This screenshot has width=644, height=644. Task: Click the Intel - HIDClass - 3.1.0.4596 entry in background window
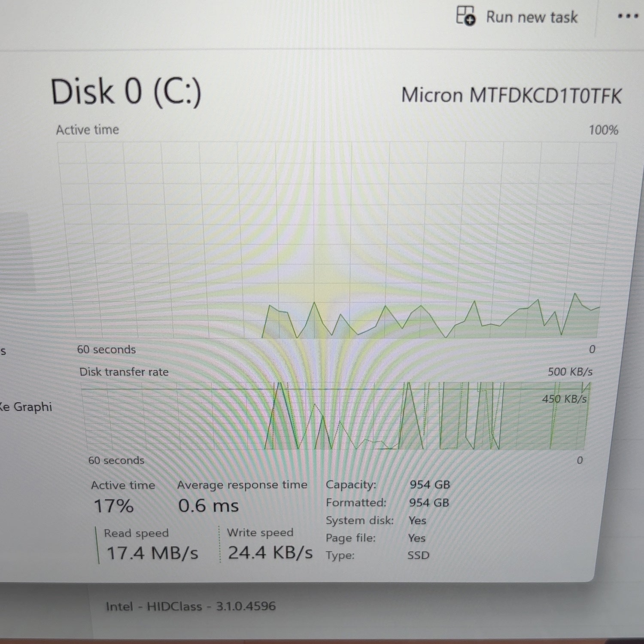tap(191, 606)
